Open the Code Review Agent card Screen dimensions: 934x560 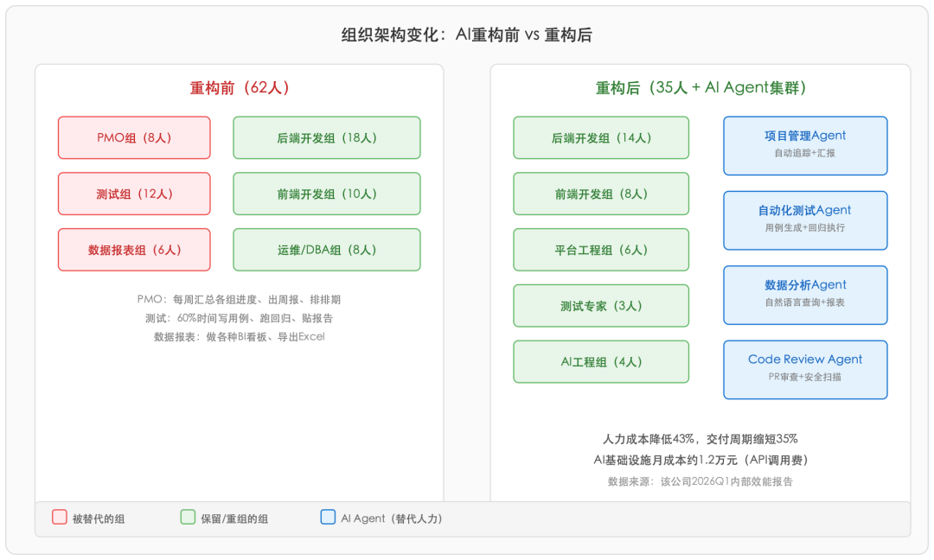click(x=805, y=370)
